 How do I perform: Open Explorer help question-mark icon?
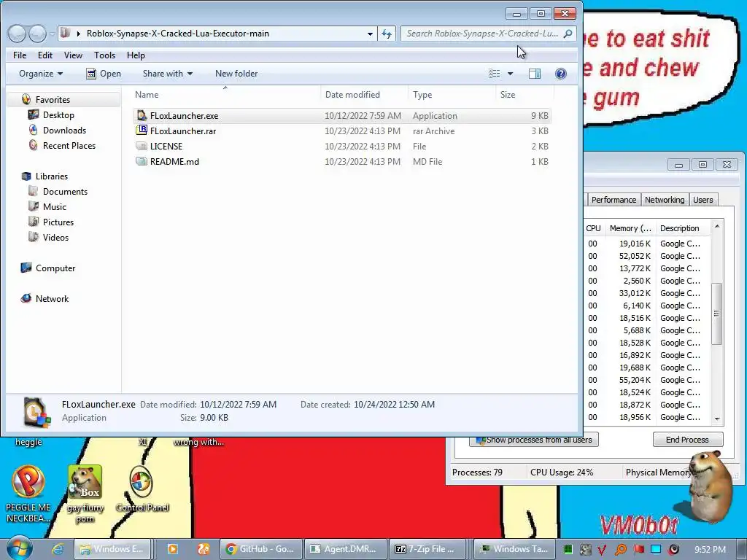point(561,74)
